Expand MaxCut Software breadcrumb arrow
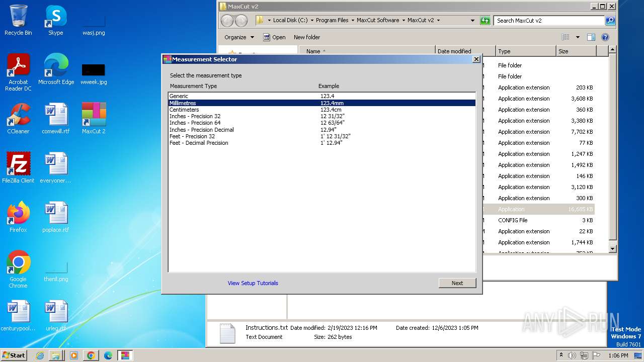This screenshot has width=644, height=362. tap(404, 21)
